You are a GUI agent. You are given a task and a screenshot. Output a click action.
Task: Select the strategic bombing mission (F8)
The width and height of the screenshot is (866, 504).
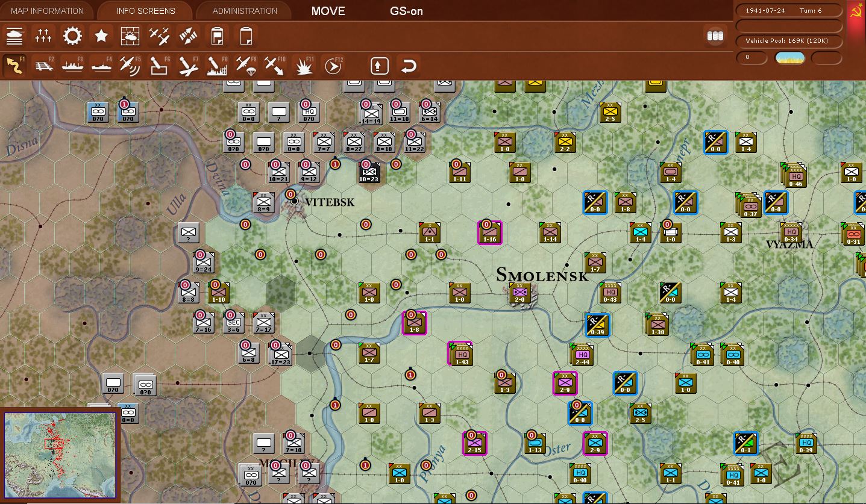[x=216, y=65]
